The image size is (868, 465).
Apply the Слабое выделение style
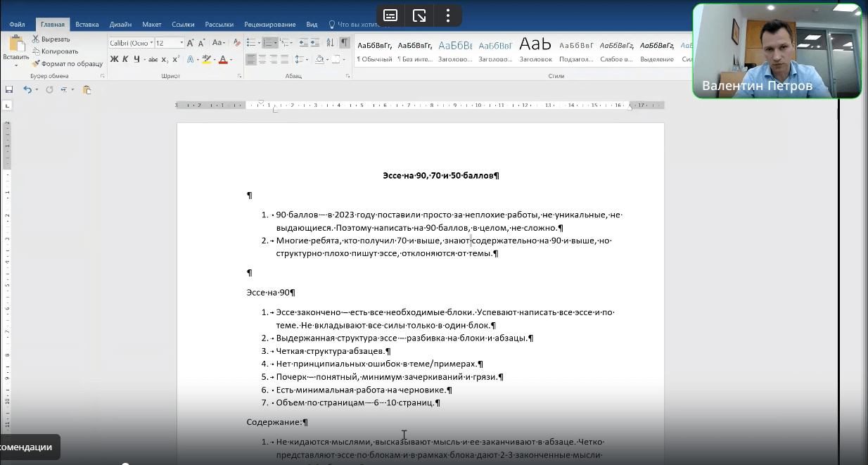pos(617,51)
